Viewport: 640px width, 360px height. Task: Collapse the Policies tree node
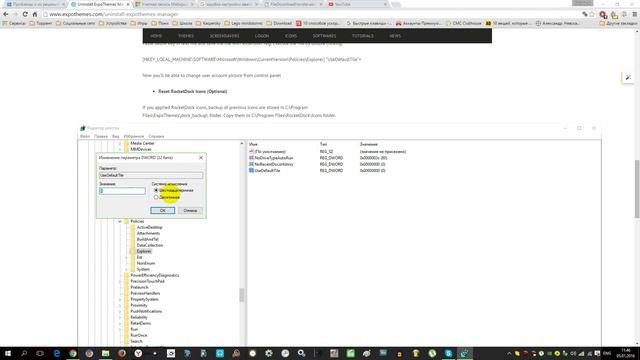tap(120, 221)
